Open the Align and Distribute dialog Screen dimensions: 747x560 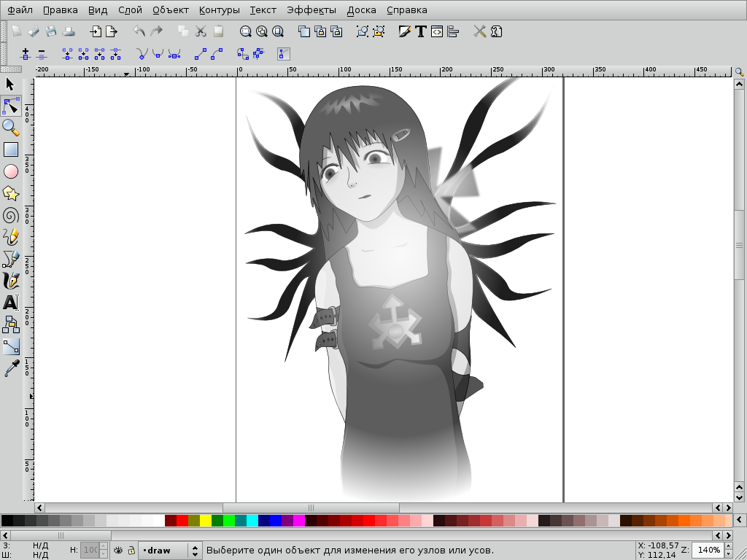[x=453, y=31]
